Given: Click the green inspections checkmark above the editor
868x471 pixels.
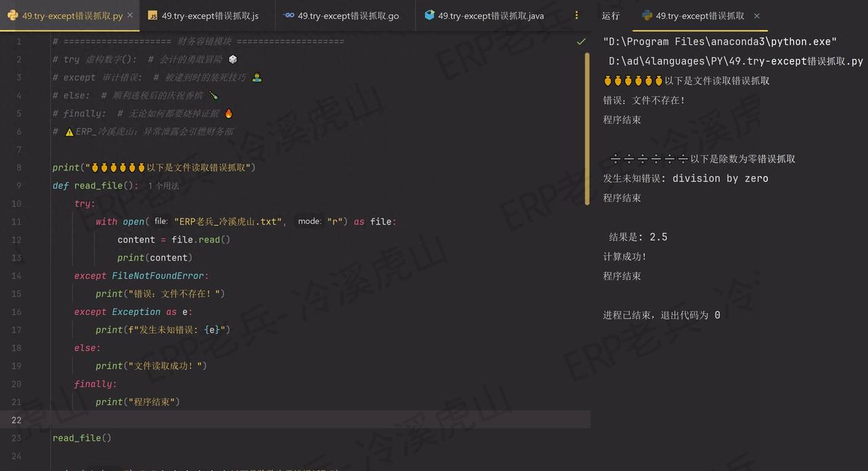Looking at the screenshot, I should (x=581, y=41).
